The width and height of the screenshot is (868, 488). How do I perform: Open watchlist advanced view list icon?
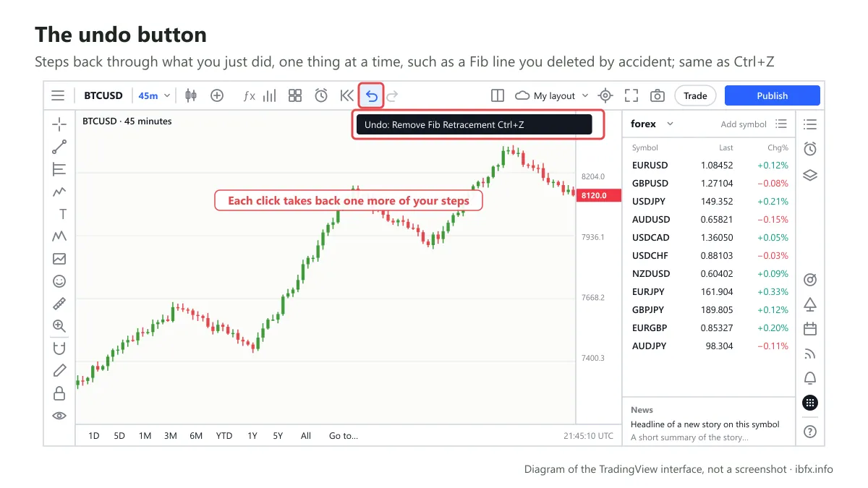[x=781, y=124]
